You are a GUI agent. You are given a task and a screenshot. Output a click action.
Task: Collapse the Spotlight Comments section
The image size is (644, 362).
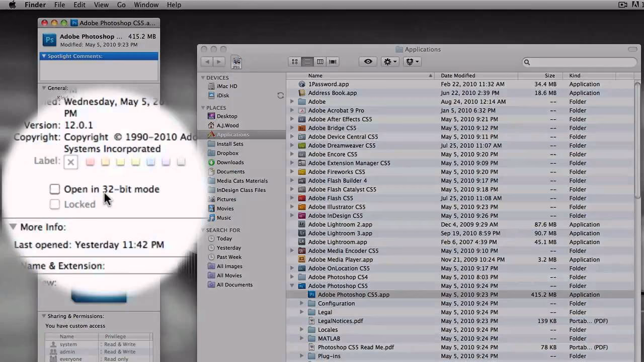pyautogui.click(x=44, y=56)
